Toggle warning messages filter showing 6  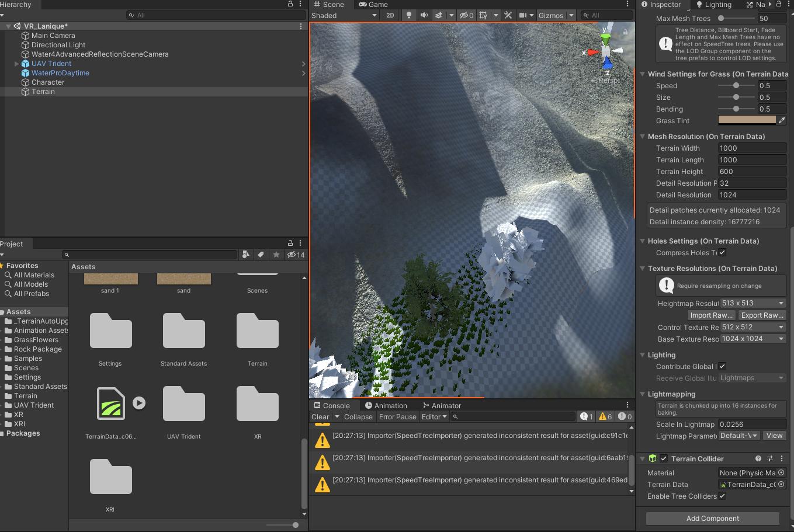click(605, 417)
